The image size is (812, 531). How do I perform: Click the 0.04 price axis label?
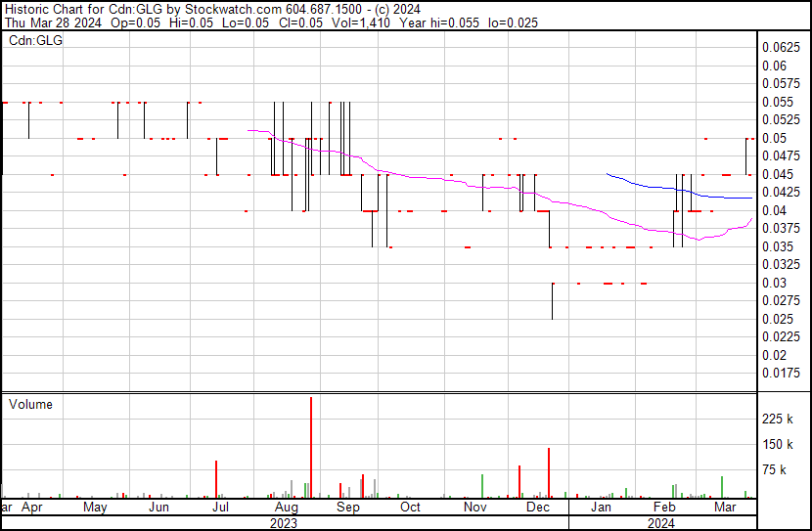point(774,210)
